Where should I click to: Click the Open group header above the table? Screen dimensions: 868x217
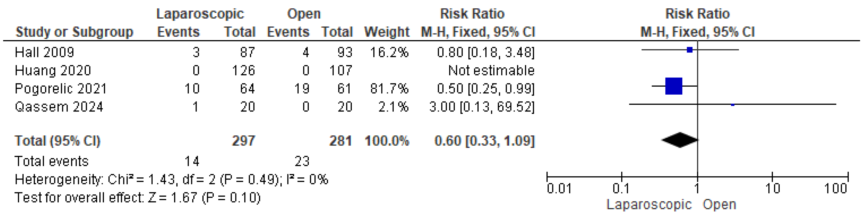[x=304, y=14]
